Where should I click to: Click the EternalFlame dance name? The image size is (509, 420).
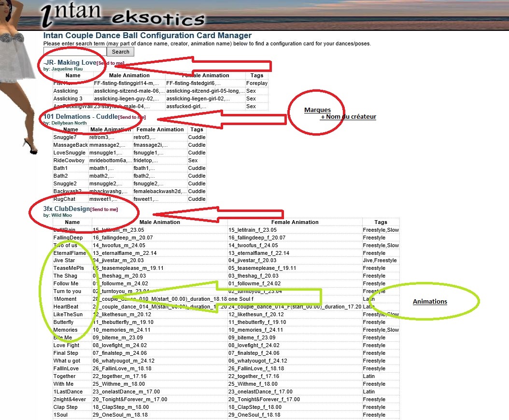pyautogui.click(x=70, y=253)
